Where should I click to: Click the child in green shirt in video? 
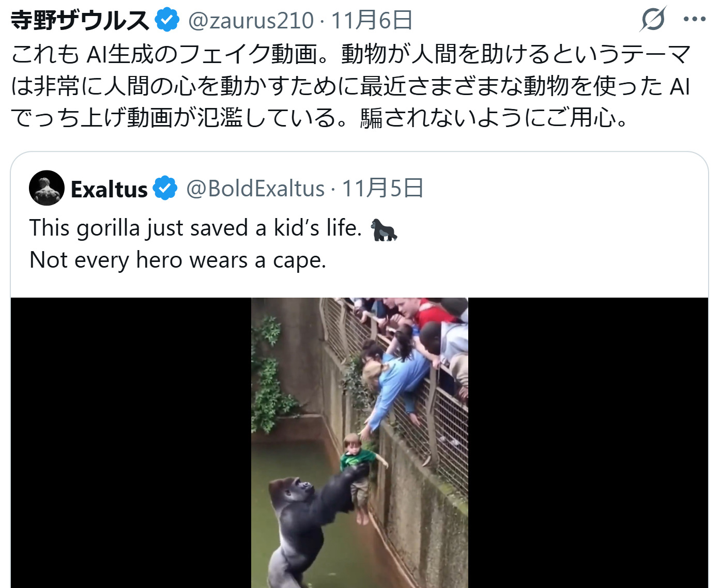pyautogui.click(x=360, y=473)
